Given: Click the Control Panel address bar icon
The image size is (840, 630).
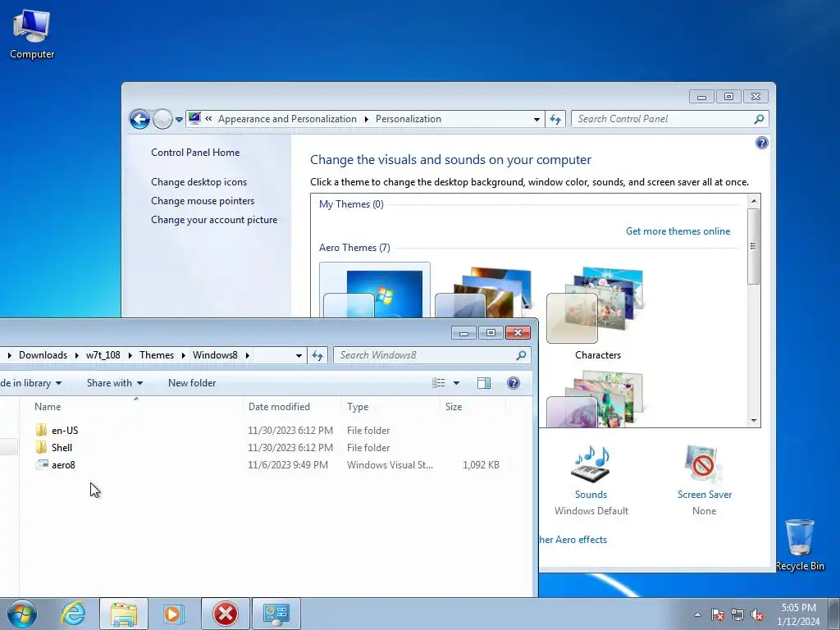Looking at the screenshot, I should (x=194, y=118).
